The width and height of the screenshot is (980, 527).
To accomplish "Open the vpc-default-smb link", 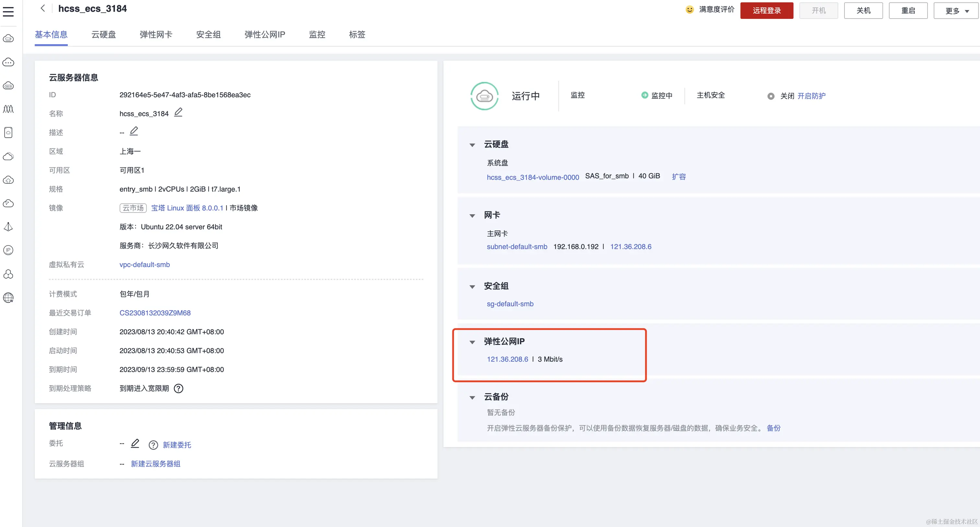I will [x=145, y=264].
